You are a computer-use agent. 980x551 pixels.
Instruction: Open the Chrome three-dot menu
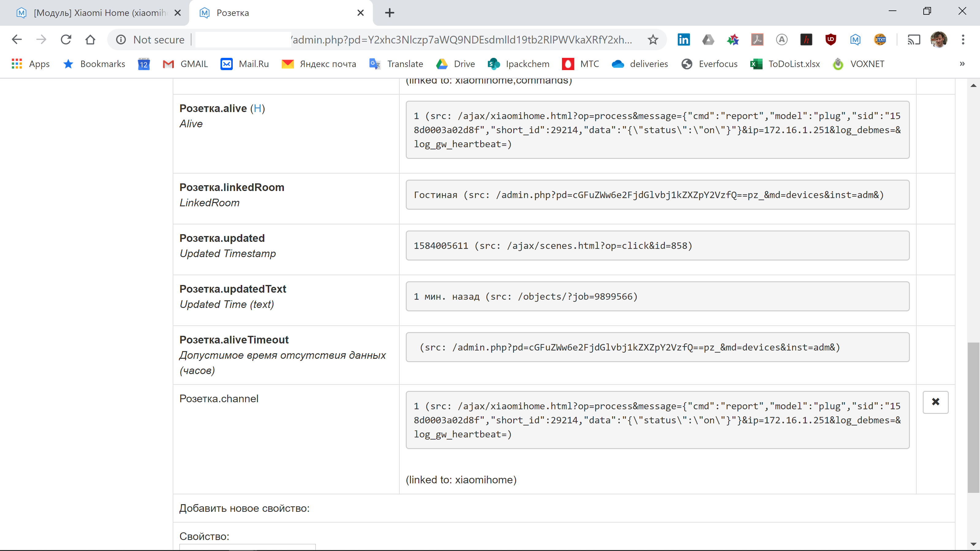[964, 39]
